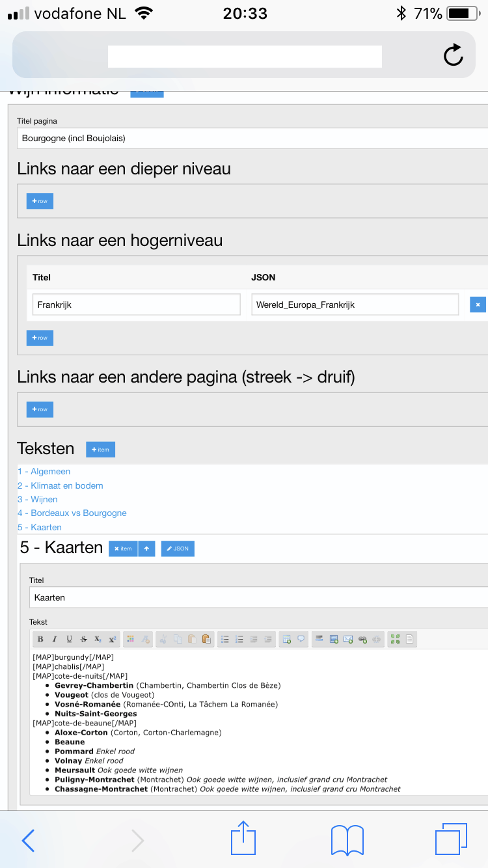The width and height of the screenshot is (488, 868).
Task: Open Safari bookmarks
Action: point(347,839)
